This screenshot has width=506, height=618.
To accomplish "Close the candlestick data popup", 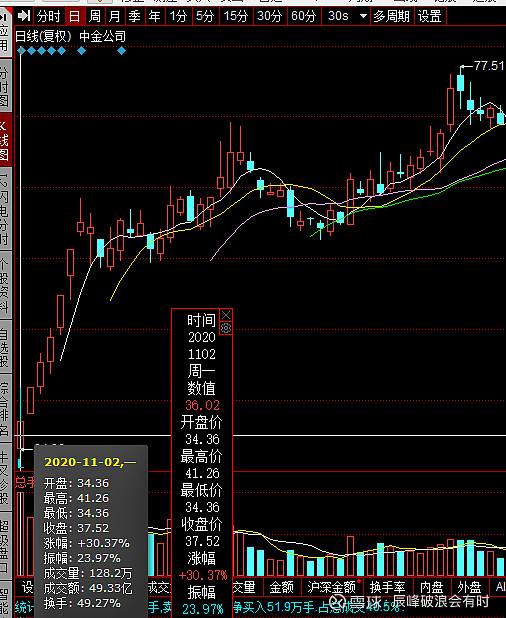I will click(226, 315).
